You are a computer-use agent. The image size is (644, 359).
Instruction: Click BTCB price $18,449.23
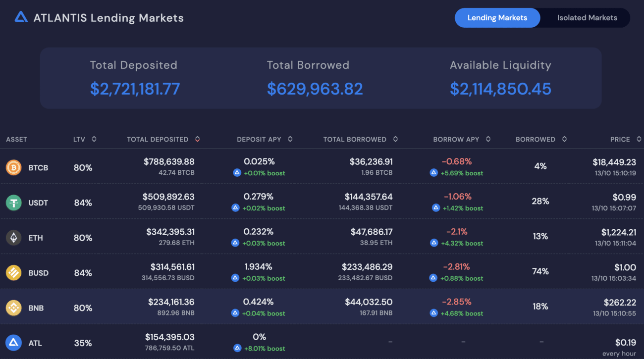[x=614, y=162]
